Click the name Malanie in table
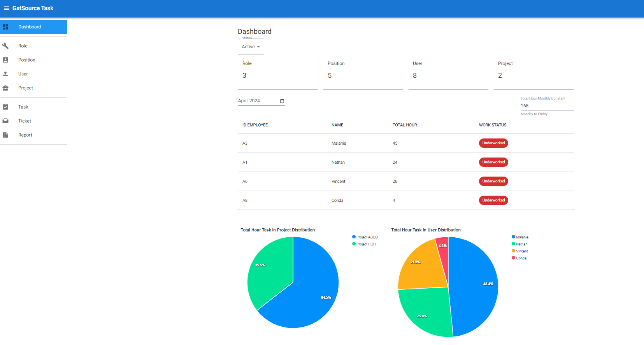The width and height of the screenshot is (644, 345). click(x=339, y=144)
